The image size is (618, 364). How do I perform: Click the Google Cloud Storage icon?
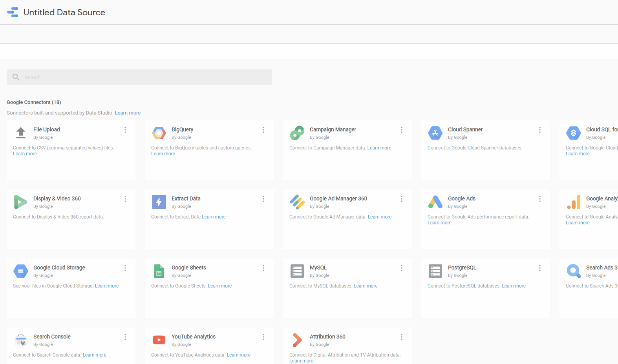pyautogui.click(x=21, y=271)
